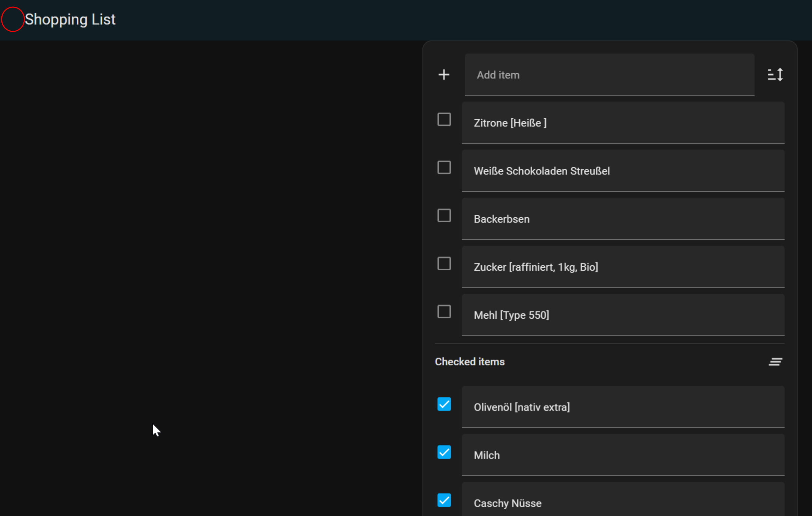Mark Backerbsen as completed

444,215
